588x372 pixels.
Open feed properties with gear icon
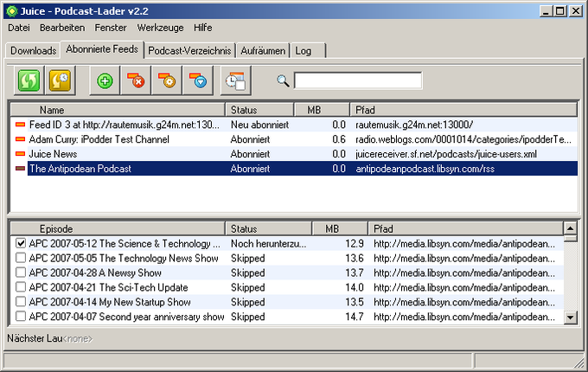pyautogui.click(x=167, y=80)
